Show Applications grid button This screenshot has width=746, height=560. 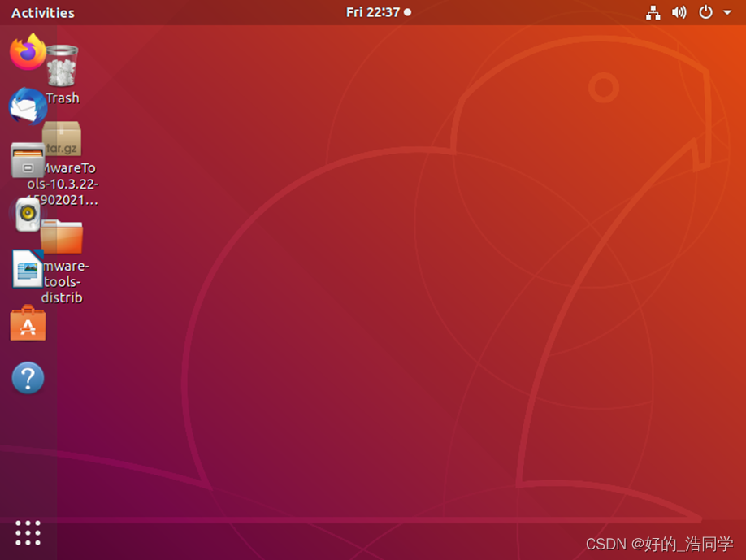[x=28, y=533]
